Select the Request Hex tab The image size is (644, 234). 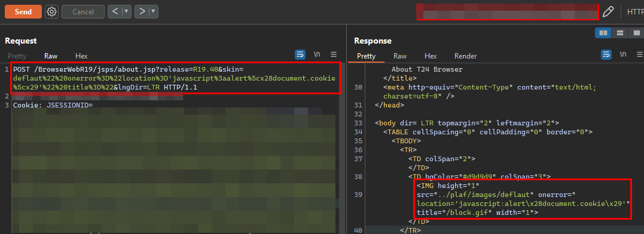tap(81, 56)
